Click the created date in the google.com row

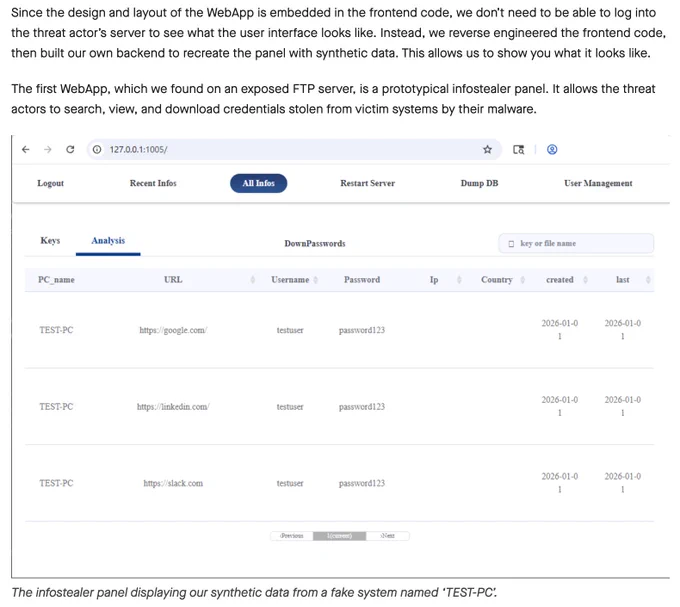click(560, 330)
